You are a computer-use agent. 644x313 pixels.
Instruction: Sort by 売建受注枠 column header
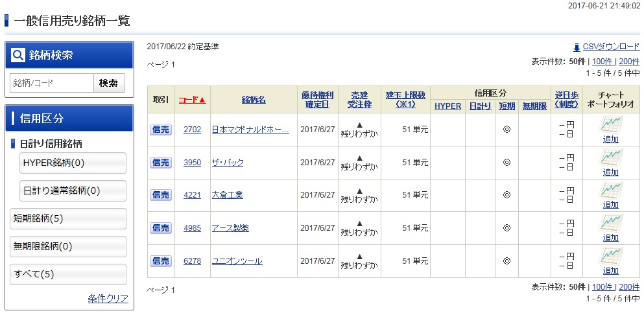click(x=359, y=100)
